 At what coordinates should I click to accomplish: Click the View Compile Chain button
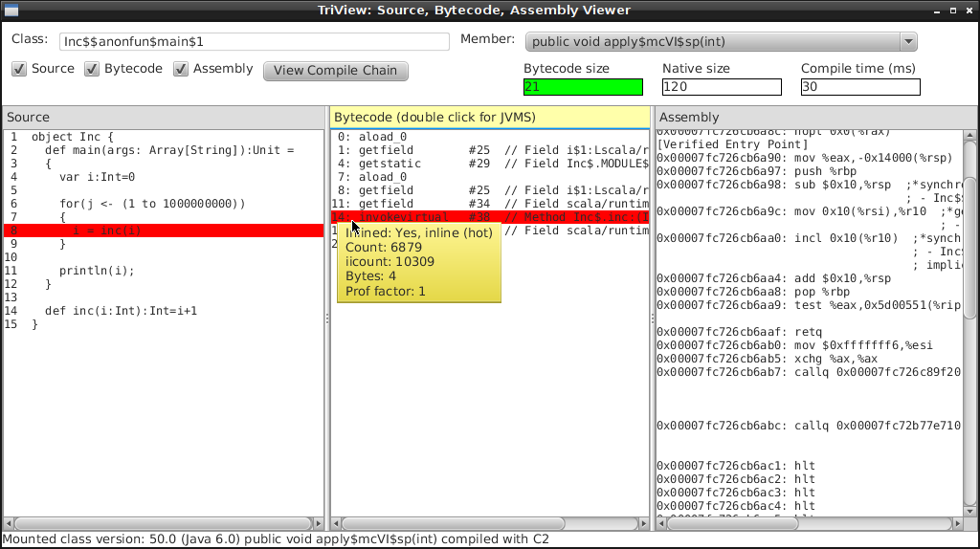[336, 71]
